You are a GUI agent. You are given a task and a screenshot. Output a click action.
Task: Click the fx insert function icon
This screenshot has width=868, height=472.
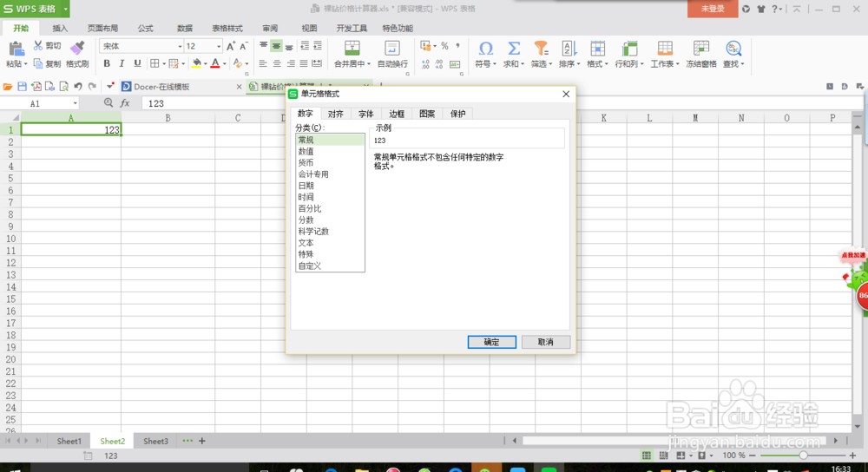(x=125, y=103)
